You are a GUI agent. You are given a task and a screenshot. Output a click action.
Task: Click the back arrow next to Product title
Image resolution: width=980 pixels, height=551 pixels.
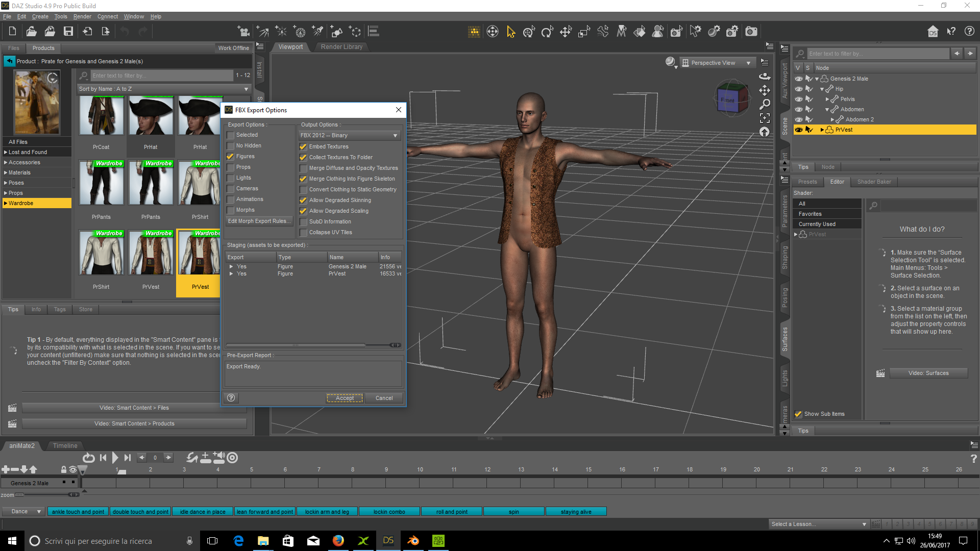(x=9, y=61)
